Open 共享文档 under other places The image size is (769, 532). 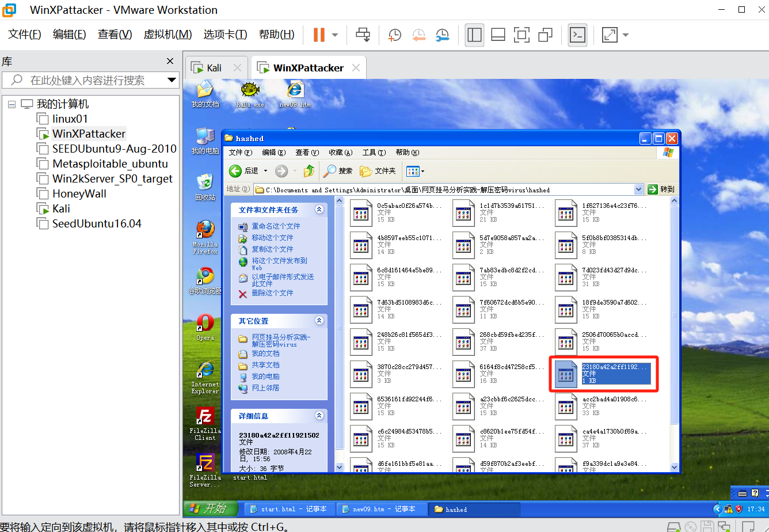click(x=265, y=365)
